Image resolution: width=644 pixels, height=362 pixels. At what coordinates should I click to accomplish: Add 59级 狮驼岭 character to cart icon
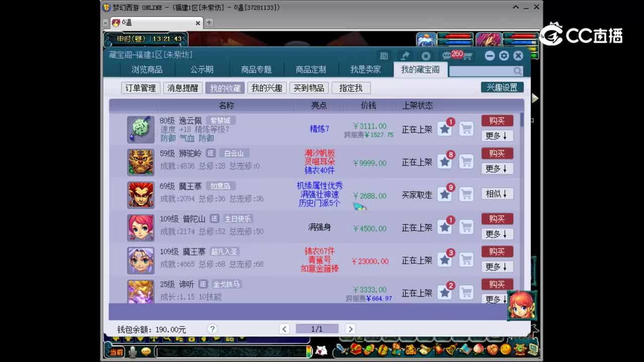coord(466,162)
